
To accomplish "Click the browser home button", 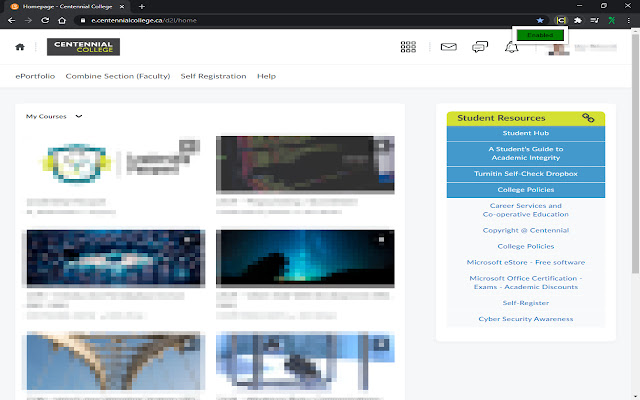I will [x=62, y=20].
